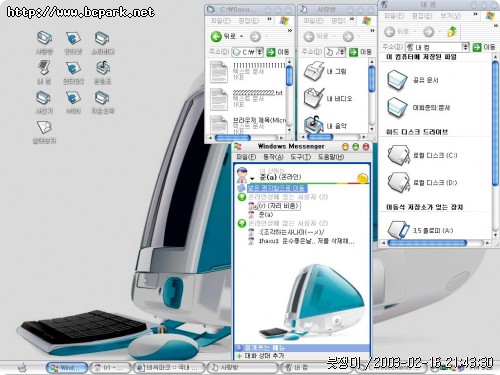Select the 브라우저 제목 text document

coord(247,125)
